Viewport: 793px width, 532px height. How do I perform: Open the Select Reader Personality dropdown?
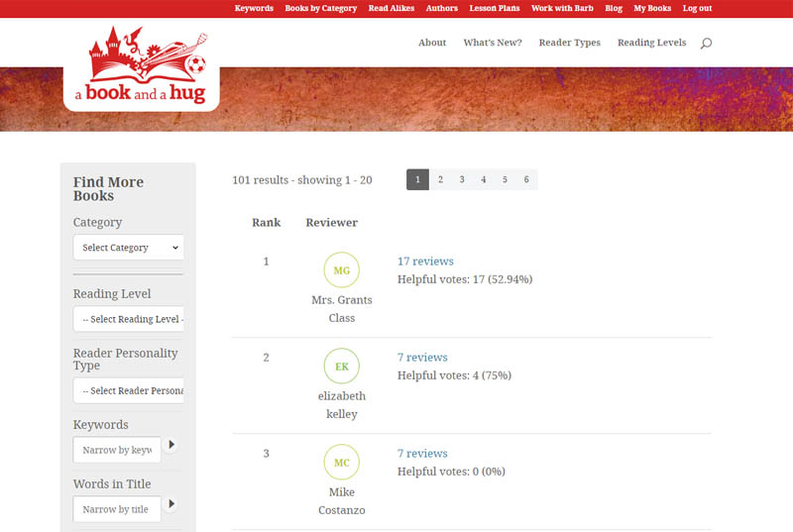click(x=128, y=390)
